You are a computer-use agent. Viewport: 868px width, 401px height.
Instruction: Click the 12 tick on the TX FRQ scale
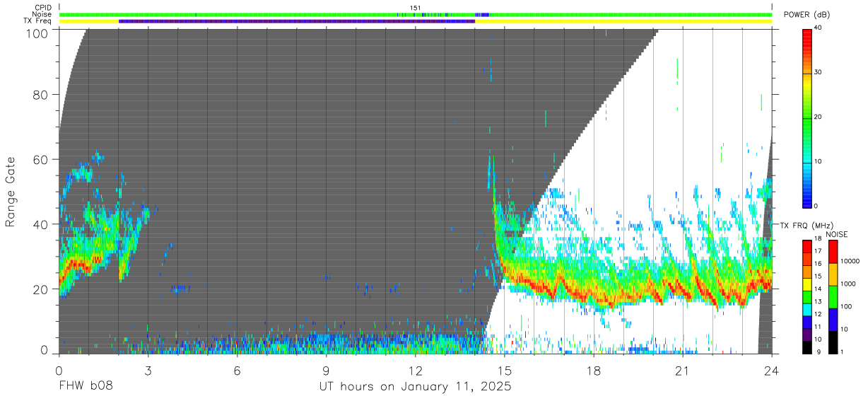coord(820,315)
